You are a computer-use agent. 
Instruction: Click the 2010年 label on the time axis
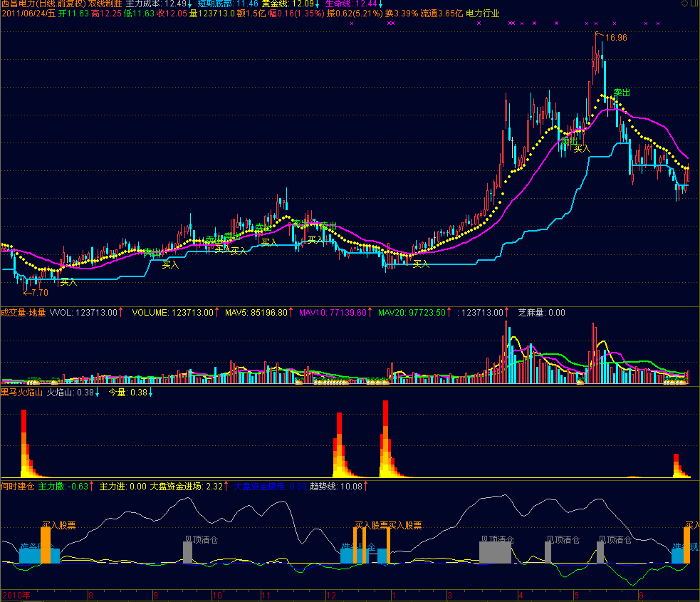(16, 596)
